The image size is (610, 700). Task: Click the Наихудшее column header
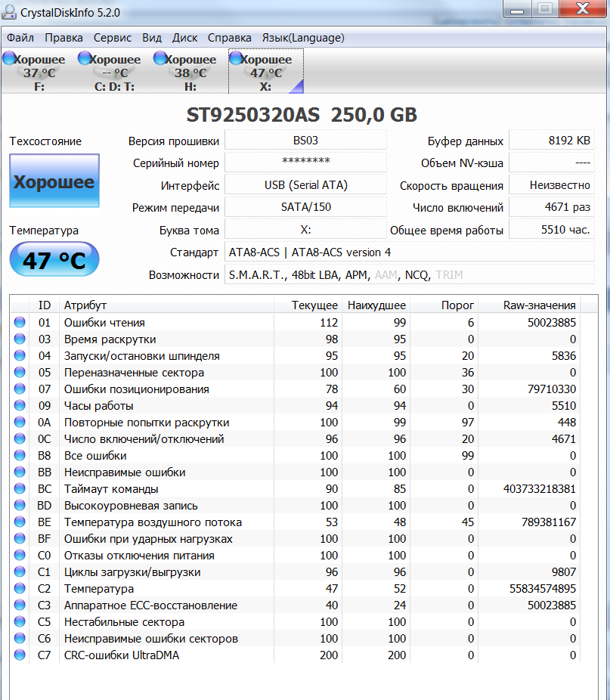[376, 305]
